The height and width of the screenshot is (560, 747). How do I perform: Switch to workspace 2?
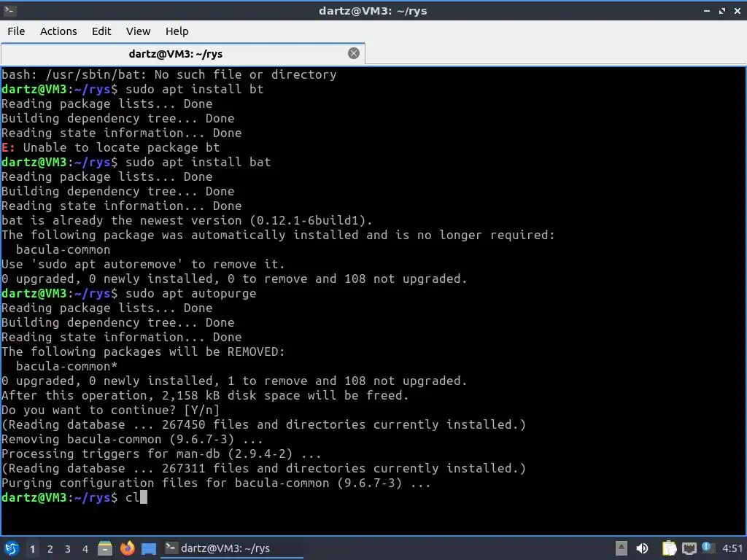coord(50,549)
